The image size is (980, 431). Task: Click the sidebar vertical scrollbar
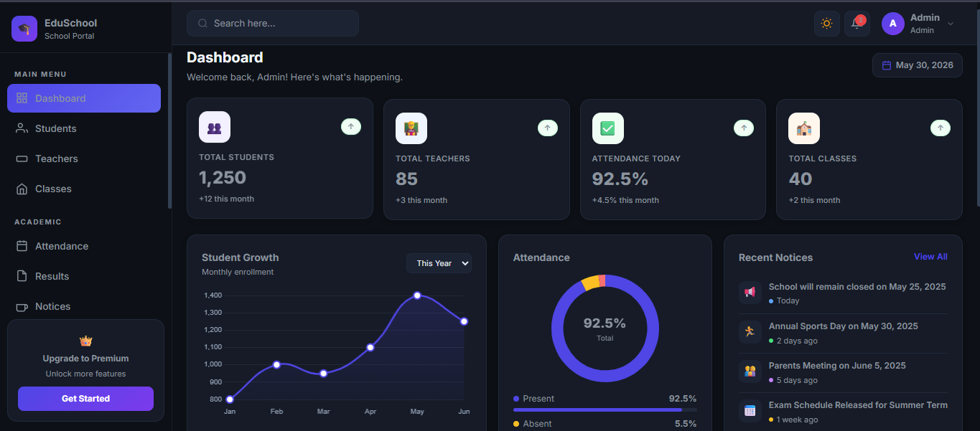click(169, 131)
